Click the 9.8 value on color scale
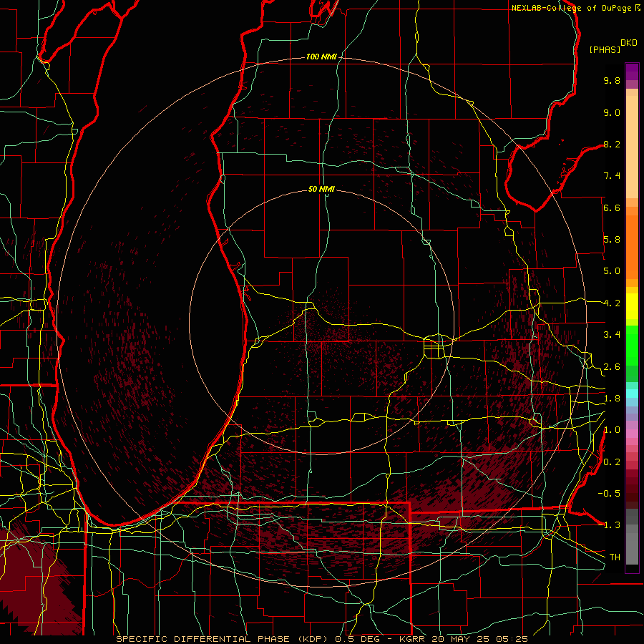The height and width of the screenshot is (644, 644). [x=612, y=80]
